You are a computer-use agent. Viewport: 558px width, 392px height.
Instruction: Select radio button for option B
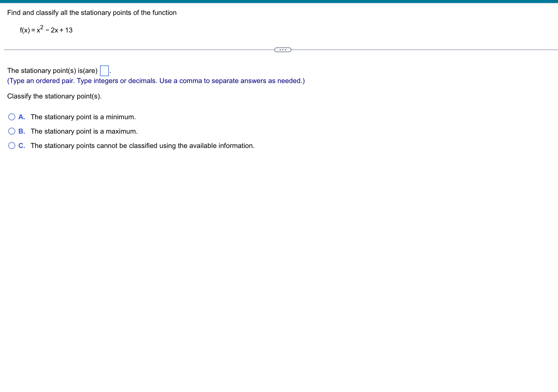(12, 131)
